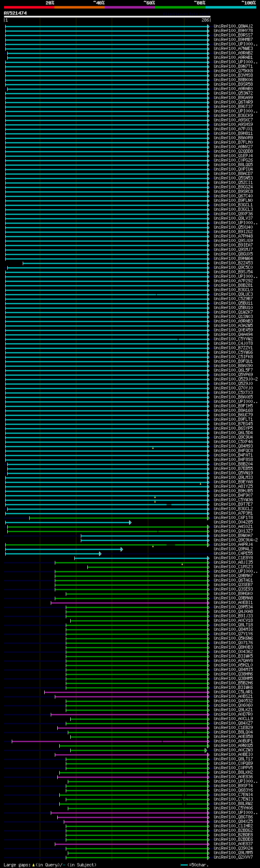Screen dimensions: 260x868
Task: Select hit label UniRef100_C7ENI4
Action: [x=233, y=794]
